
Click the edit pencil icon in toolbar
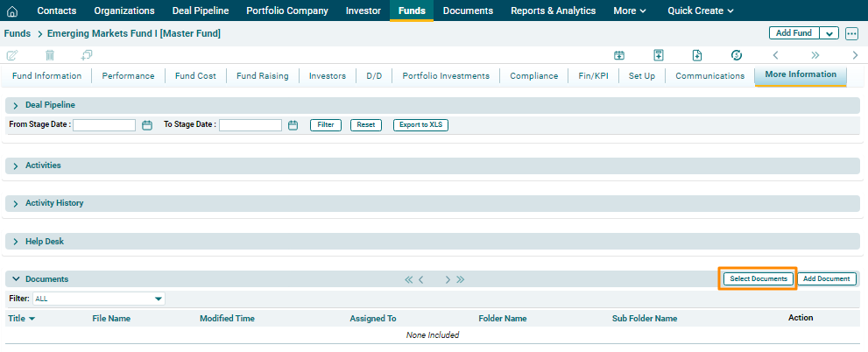pos(12,55)
